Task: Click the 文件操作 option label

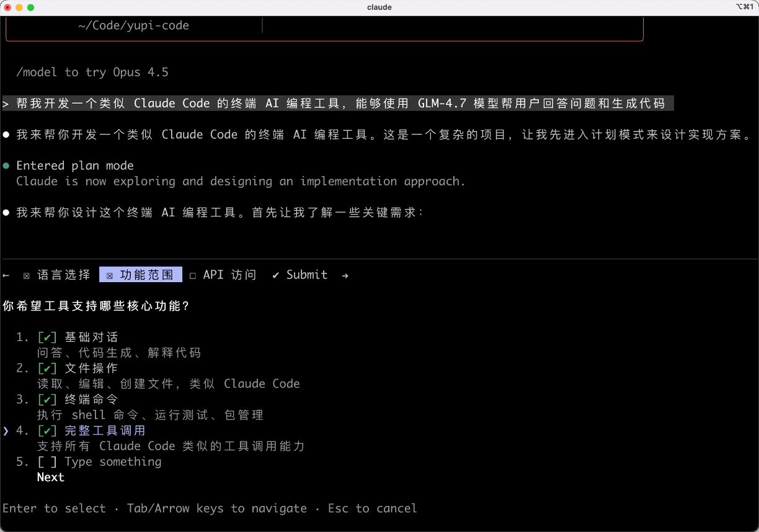Action: (x=91, y=368)
